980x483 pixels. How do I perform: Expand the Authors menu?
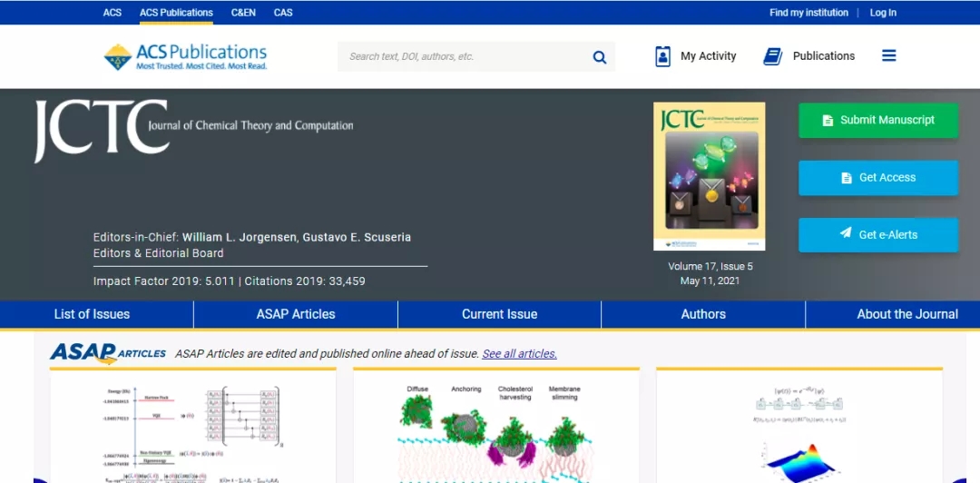[703, 314]
